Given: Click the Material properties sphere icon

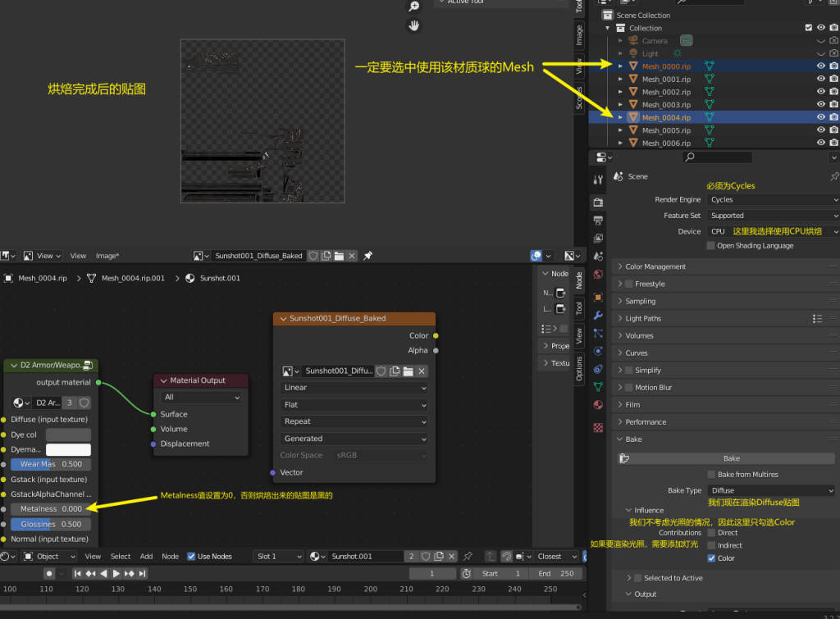Looking at the screenshot, I should (598, 404).
